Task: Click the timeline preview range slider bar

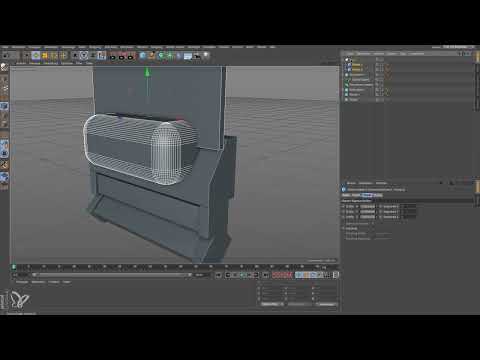Action: (x=112, y=275)
